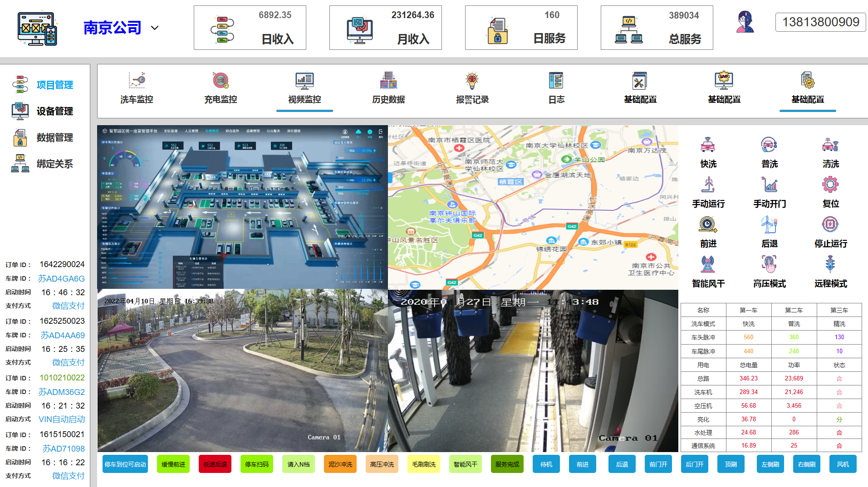Screen dimensions: 868x487
Task: Select the 普洗 normal wash icon
Action: [769, 145]
